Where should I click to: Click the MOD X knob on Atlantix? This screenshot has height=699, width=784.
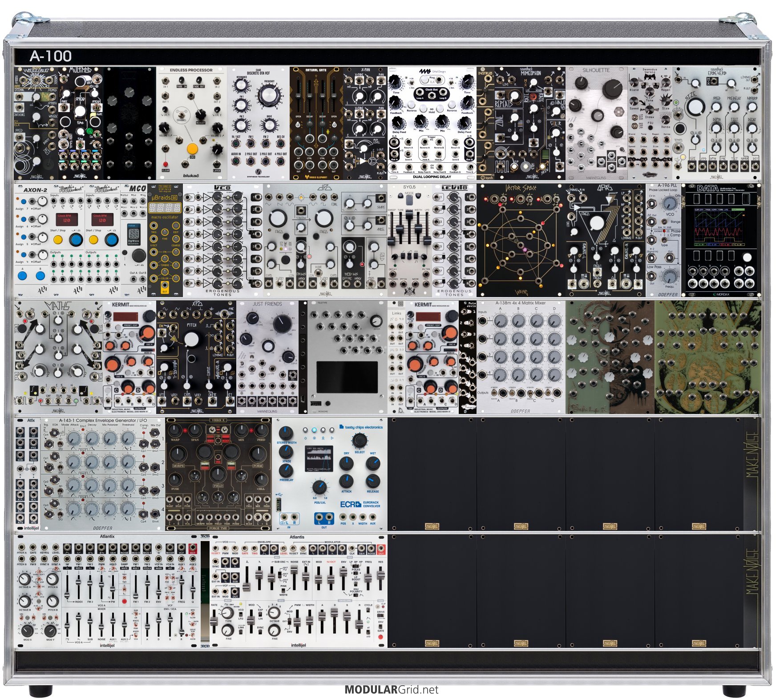pyautogui.click(x=27, y=631)
